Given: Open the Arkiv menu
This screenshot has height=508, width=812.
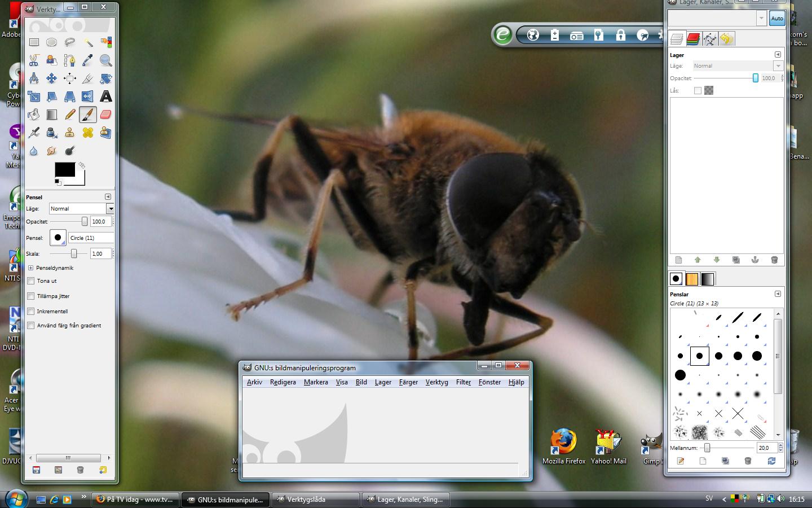Looking at the screenshot, I should point(254,382).
